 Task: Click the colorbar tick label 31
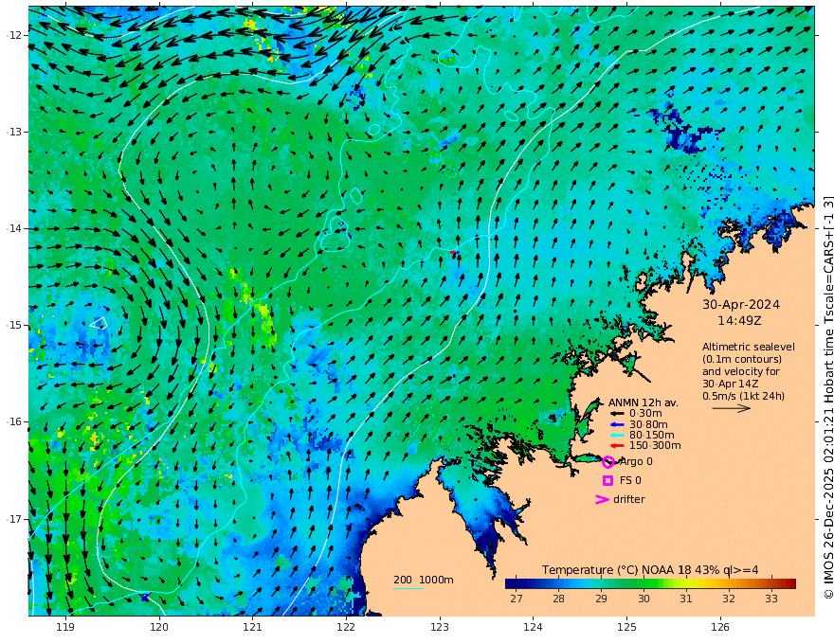[x=686, y=599]
